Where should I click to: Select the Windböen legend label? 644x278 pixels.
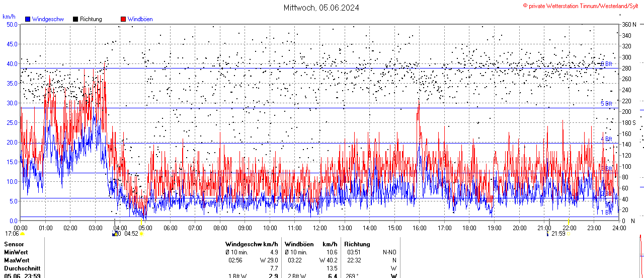point(140,19)
